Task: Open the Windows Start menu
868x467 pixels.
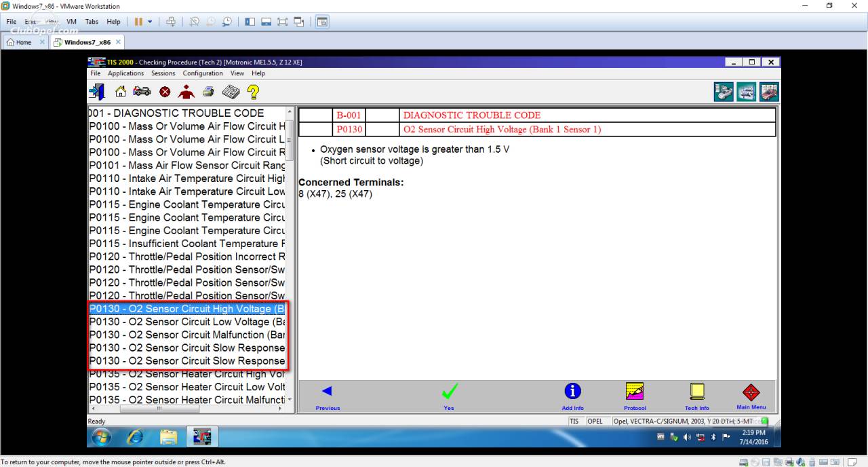Action: [x=100, y=437]
